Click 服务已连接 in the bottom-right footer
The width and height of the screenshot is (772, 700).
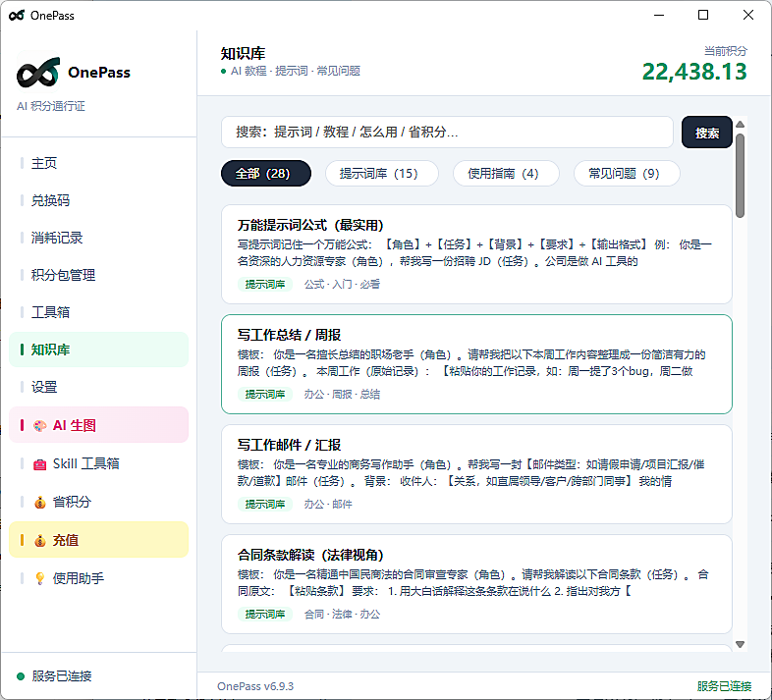(x=724, y=686)
